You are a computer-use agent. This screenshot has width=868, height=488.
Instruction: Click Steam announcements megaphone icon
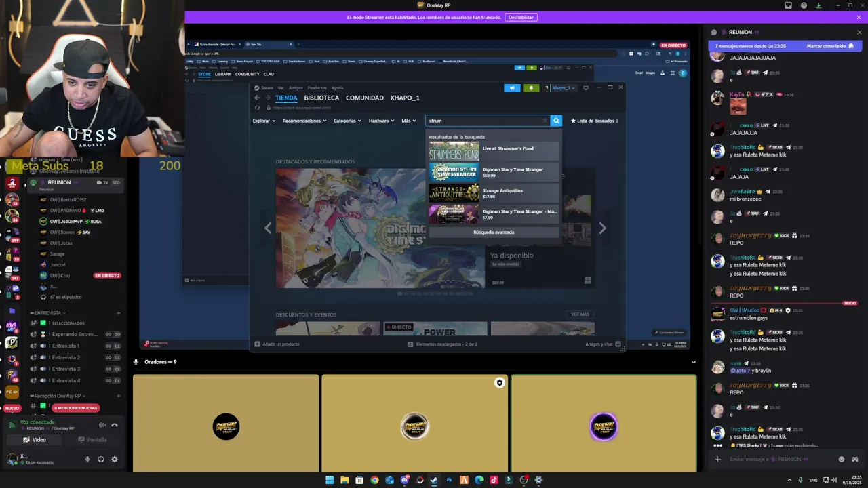pos(512,87)
